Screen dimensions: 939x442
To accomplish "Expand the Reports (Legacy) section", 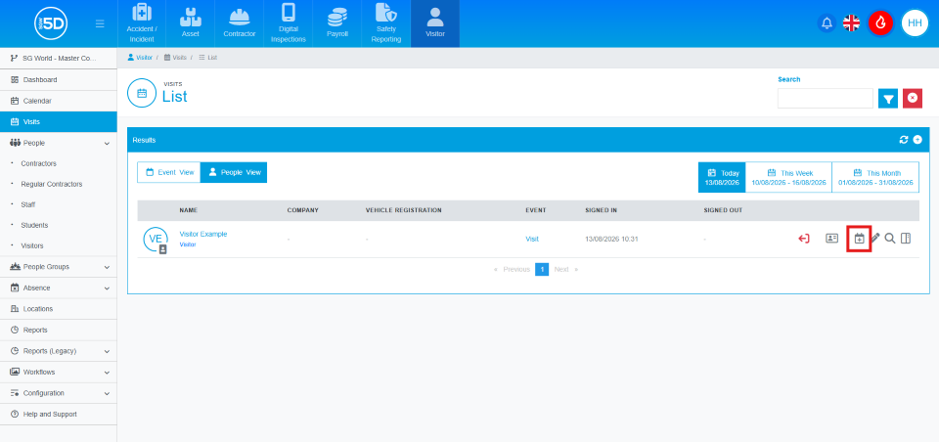I will tap(59, 351).
